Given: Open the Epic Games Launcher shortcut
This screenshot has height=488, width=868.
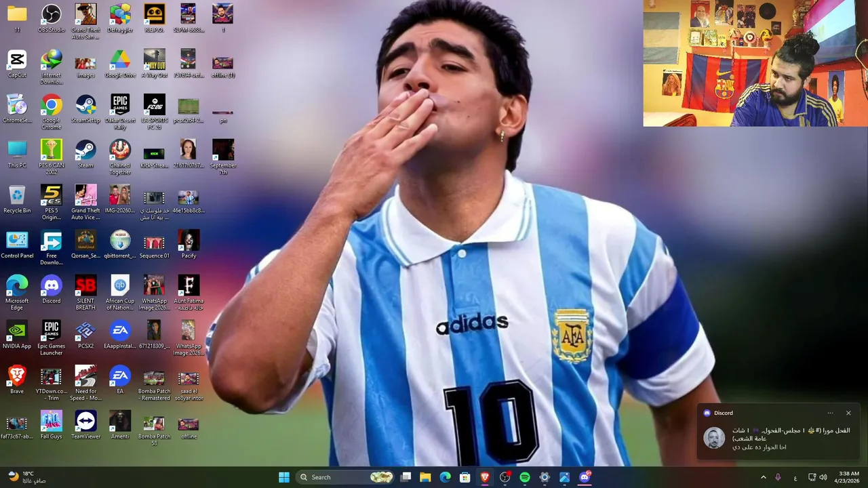Looking at the screenshot, I should coord(51,338).
